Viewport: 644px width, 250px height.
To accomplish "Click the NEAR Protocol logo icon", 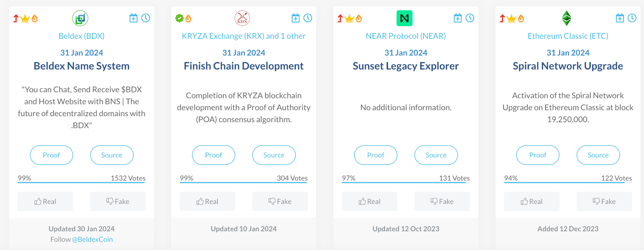I will click(405, 18).
